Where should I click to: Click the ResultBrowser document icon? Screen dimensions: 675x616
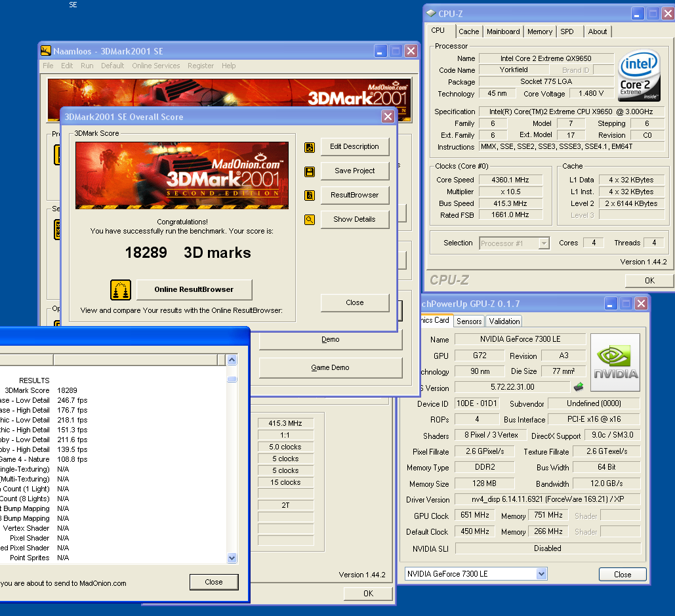point(310,195)
